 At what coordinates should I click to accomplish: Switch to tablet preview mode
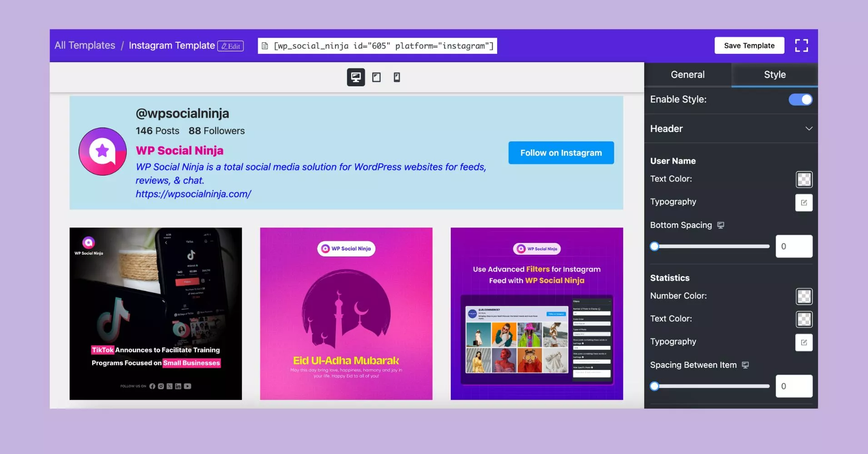(x=376, y=77)
